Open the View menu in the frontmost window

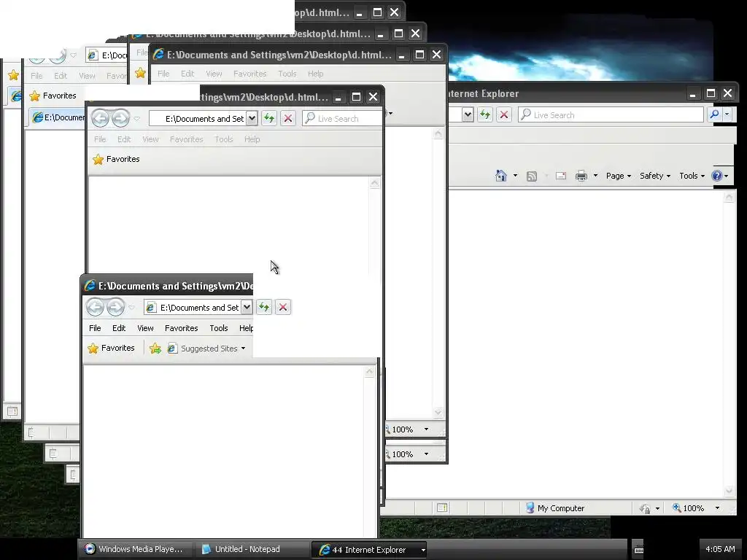coord(145,328)
